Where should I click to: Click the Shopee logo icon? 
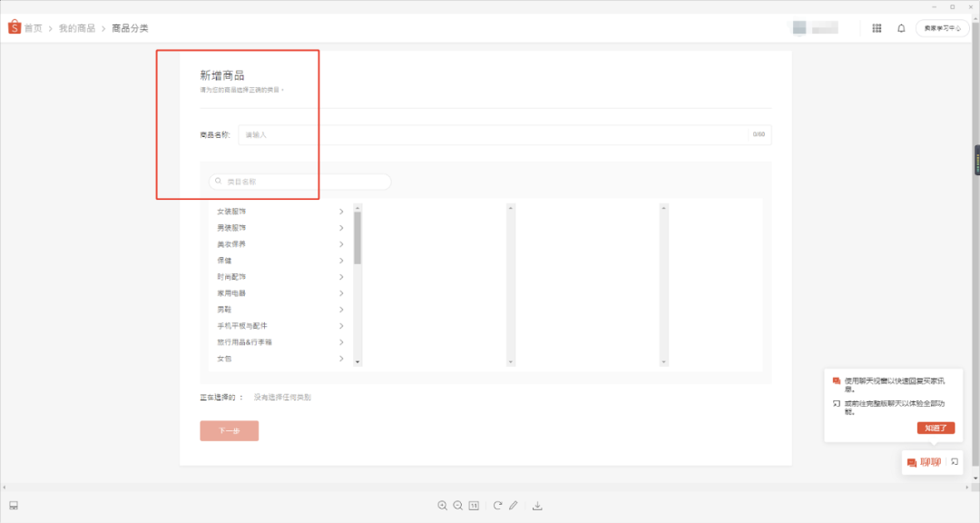(14, 28)
